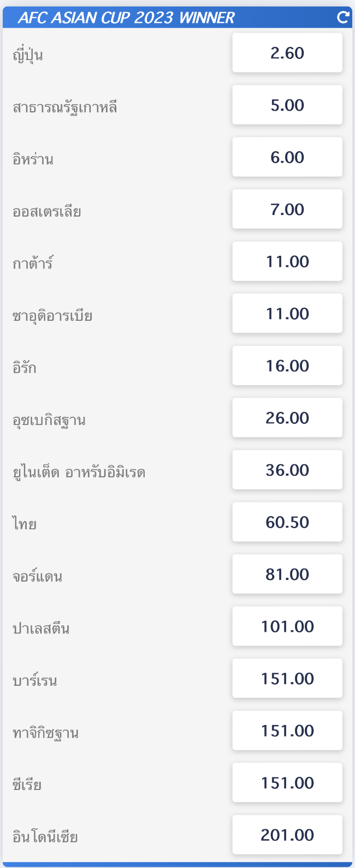Click the 36.00 odds button

(287, 470)
